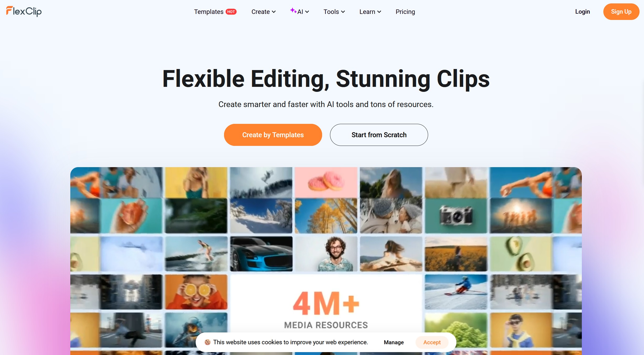
Task: Click the Create by Templates button
Action: click(273, 135)
